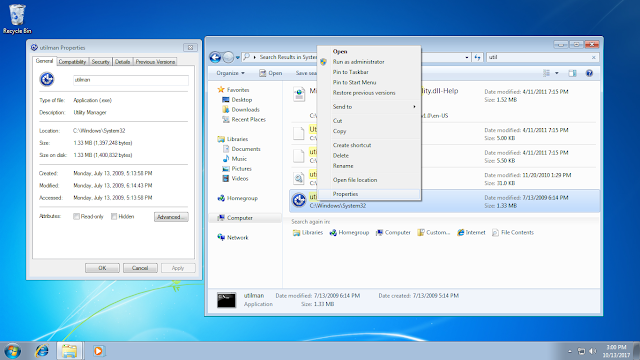Click the refresh icon next to the address bar
The width and height of the screenshot is (640, 360).
coord(477,57)
